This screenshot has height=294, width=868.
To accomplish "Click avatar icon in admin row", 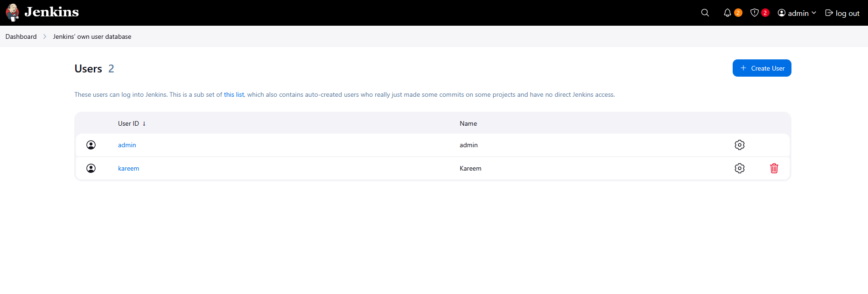I will pyautogui.click(x=91, y=145).
